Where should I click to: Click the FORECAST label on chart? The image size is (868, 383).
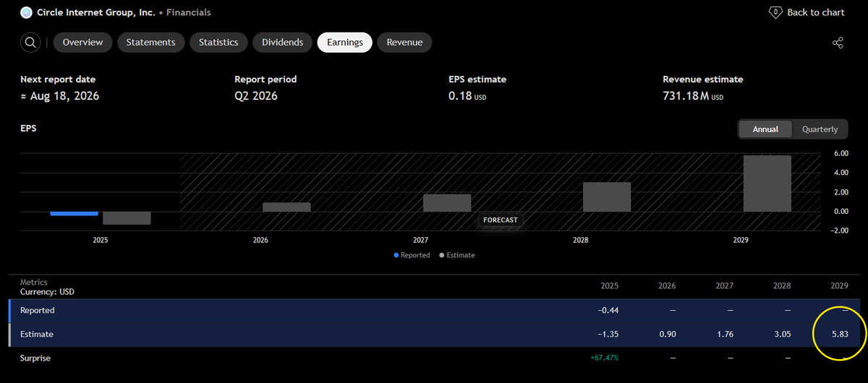pyautogui.click(x=501, y=220)
